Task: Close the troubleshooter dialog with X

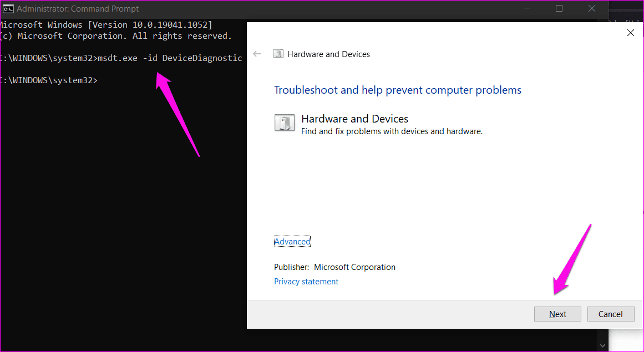Action: point(631,33)
